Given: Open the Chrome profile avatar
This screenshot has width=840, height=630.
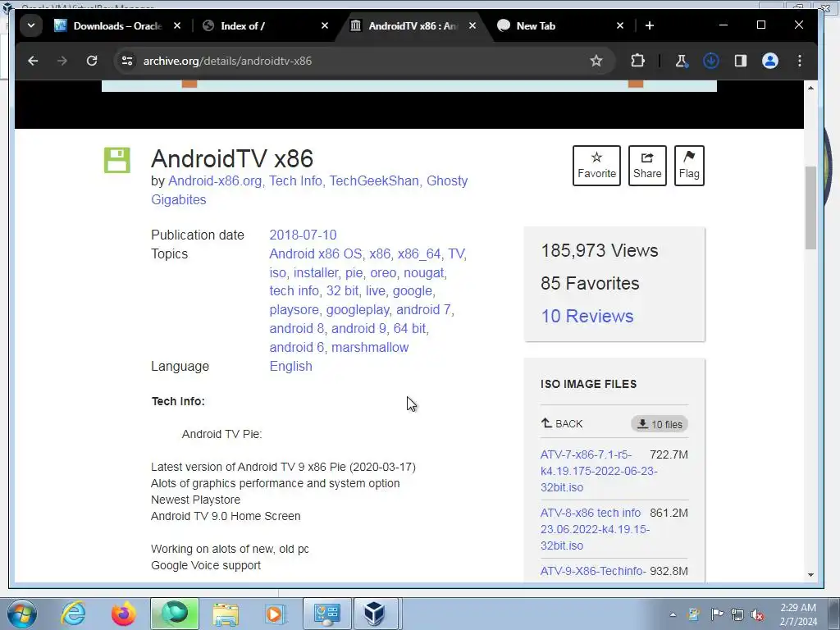Looking at the screenshot, I should pos(769,61).
